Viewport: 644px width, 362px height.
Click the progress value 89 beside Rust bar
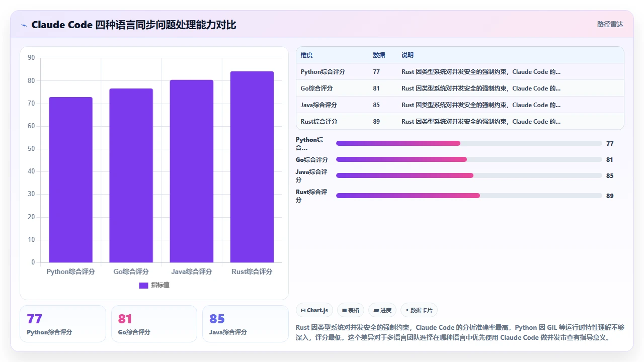[x=610, y=196]
